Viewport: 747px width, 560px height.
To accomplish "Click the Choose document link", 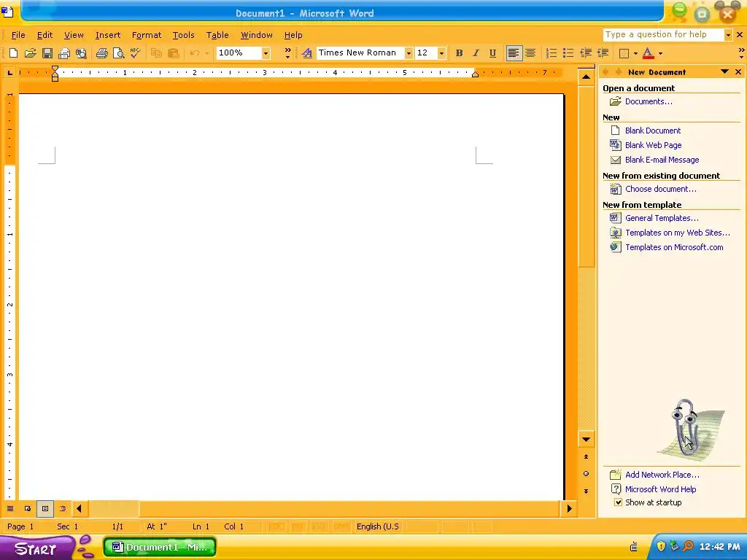I will tap(661, 189).
